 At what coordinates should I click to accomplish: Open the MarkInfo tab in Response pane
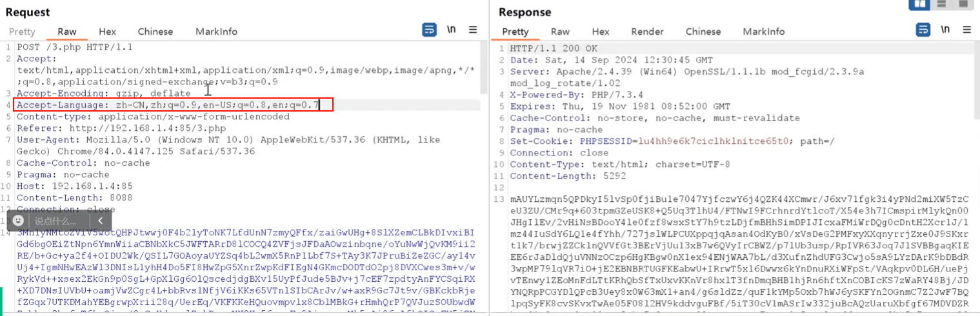764,32
